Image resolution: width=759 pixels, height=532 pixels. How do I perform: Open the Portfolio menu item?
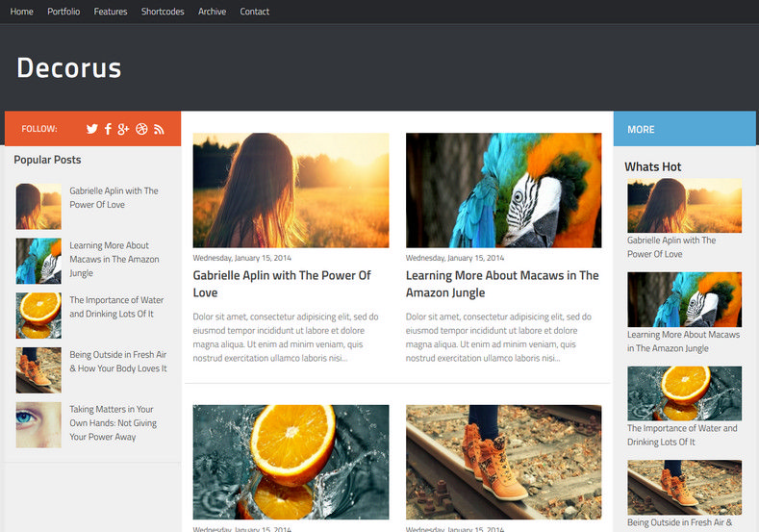point(63,12)
